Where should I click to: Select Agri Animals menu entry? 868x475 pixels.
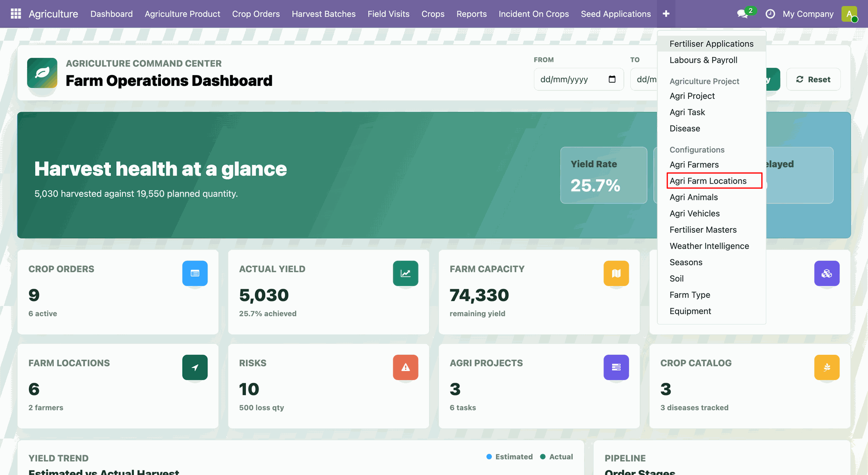(x=712, y=197)
